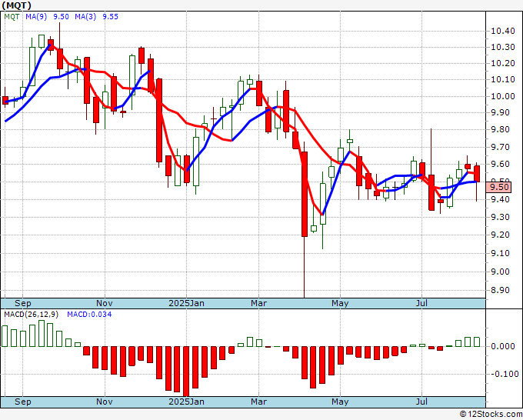This screenshot has width=523, height=420.
Task: Click Mar on the price chart time axis
Action: coord(259,303)
